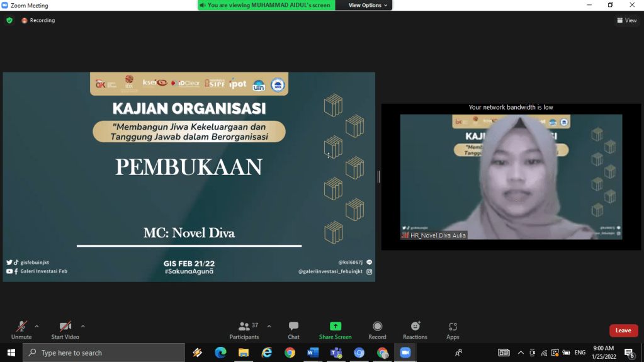This screenshot has height=362, width=644.
Task: Open the Apps panel
Action: 453,329
